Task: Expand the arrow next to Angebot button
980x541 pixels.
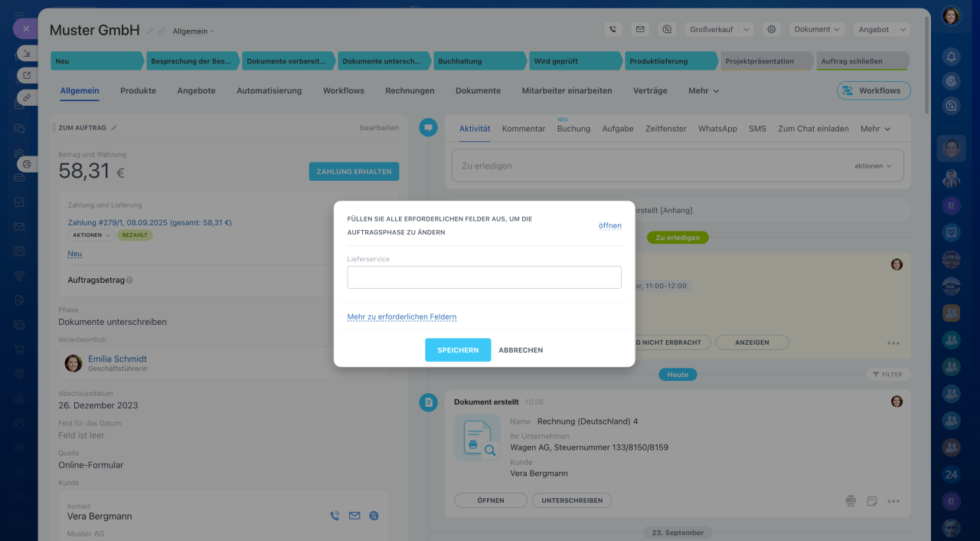Action: click(x=903, y=30)
